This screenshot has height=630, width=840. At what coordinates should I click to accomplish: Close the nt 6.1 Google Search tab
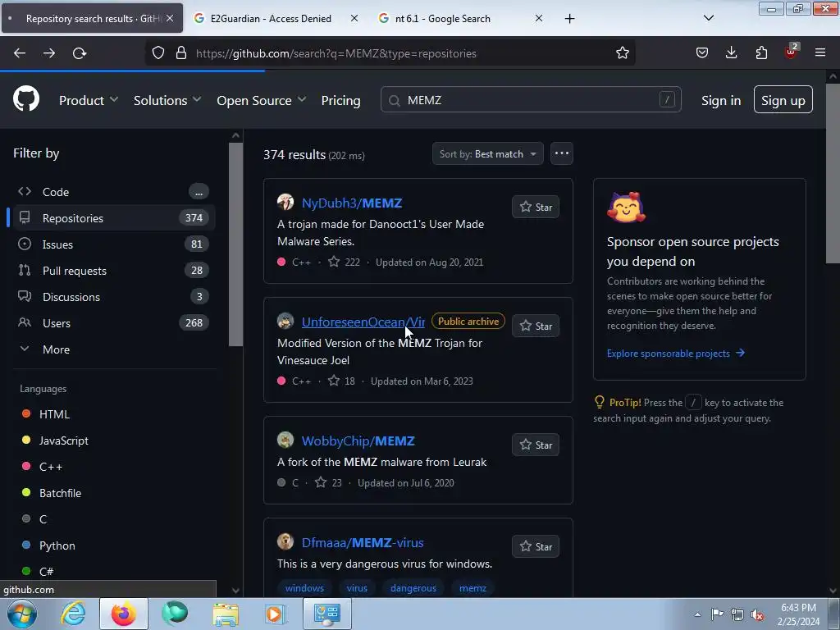tap(538, 18)
